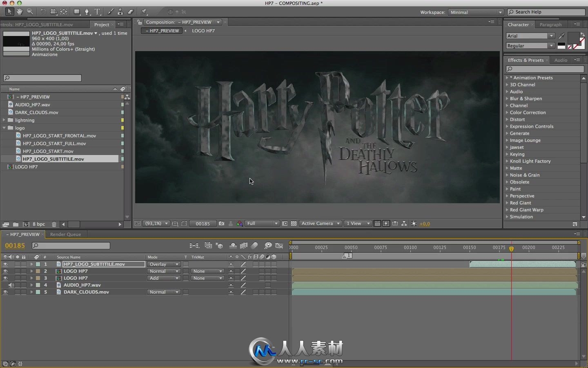The image size is (588, 368).
Task: Hide the DARK_CLOUDS.mov layer
Action: click(5, 292)
